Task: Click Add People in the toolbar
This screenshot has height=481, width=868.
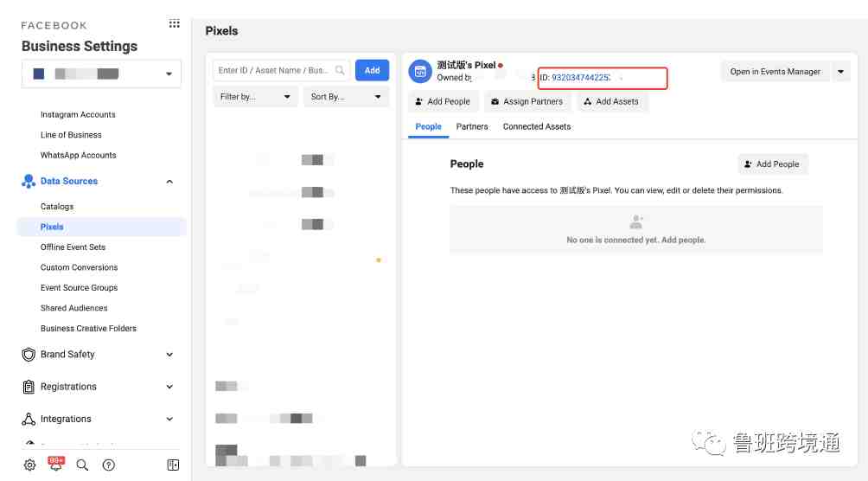Action: click(443, 101)
